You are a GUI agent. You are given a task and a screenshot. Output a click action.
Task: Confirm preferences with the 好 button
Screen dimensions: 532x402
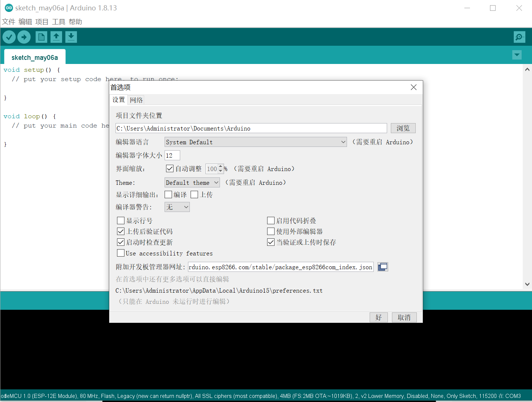(x=379, y=317)
